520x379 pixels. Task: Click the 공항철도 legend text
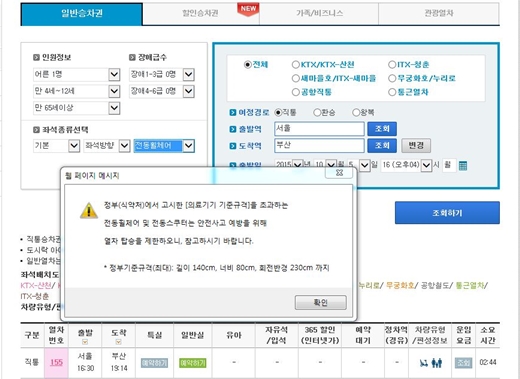point(435,285)
